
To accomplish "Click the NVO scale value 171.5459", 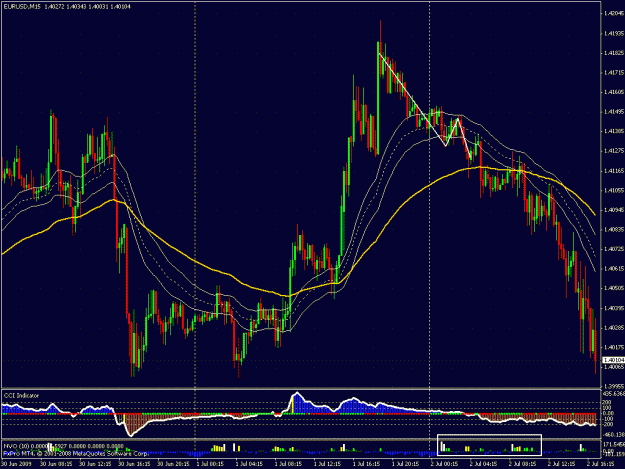I will coord(614,444).
